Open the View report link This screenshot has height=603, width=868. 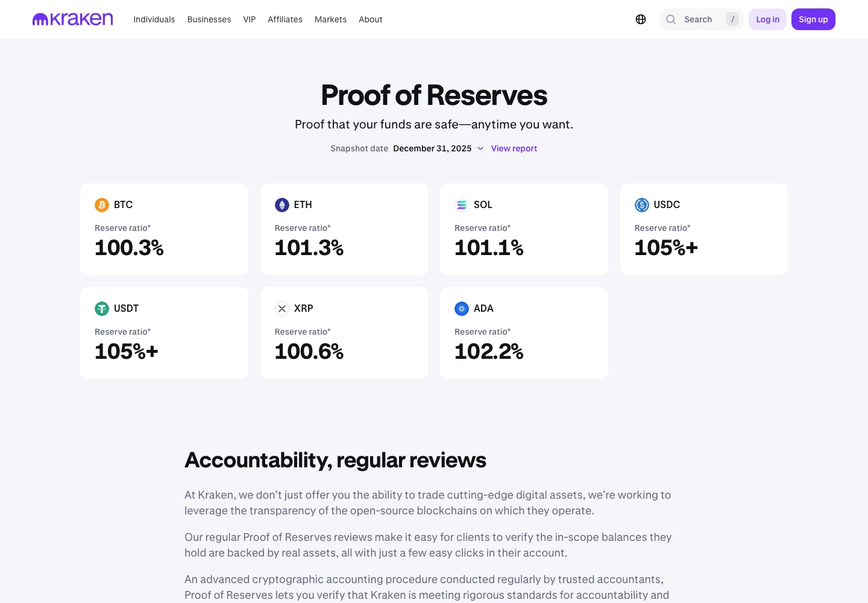pyautogui.click(x=514, y=148)
